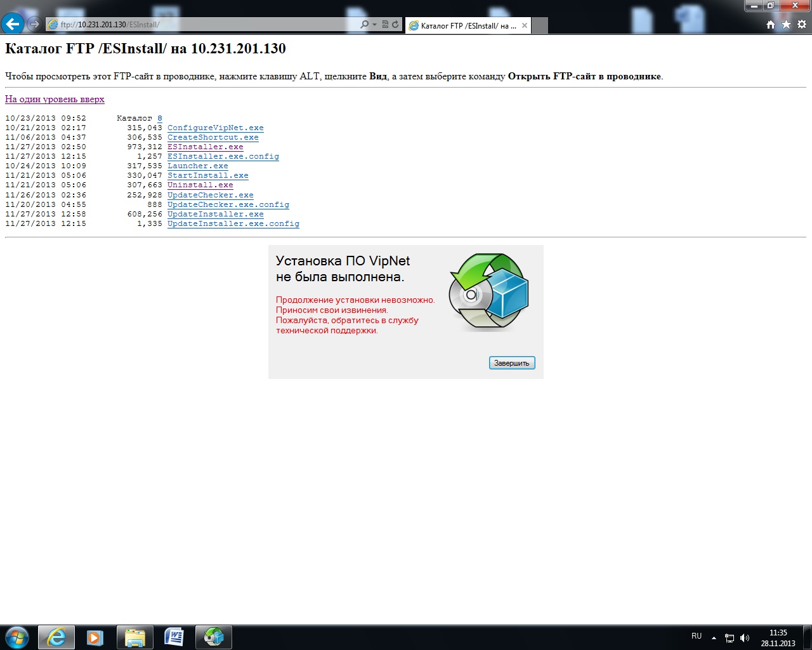Click the StartInstall.exe link
This screenshot has height=650, width=812.
(x=207, y=175)
